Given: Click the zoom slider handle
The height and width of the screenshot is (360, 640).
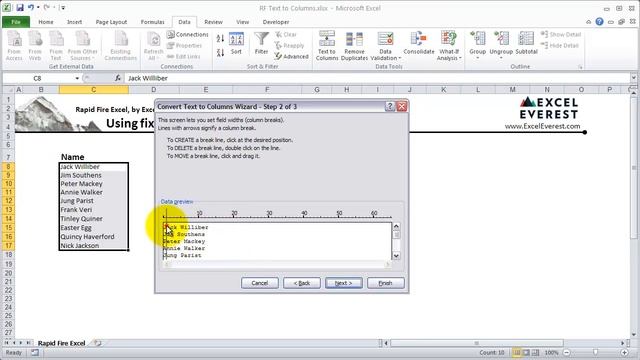Looking at the screenshot, I should click(595, 352).
